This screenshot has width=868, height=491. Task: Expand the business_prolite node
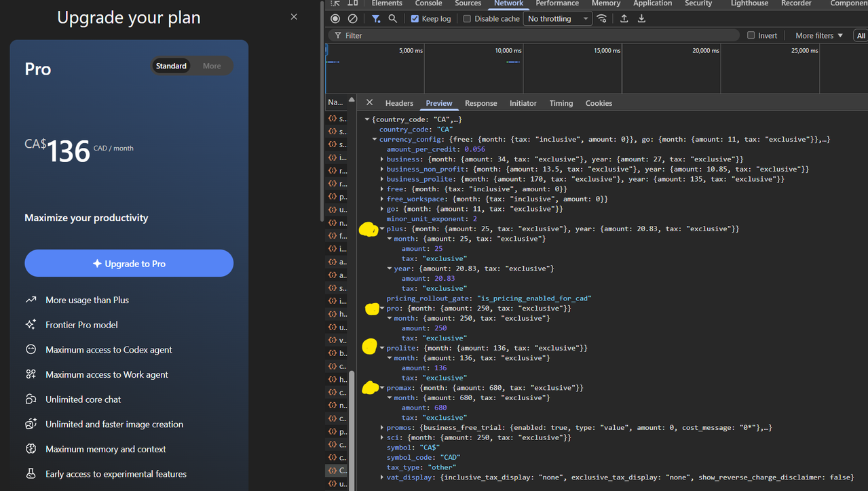(x=381, y=179)
